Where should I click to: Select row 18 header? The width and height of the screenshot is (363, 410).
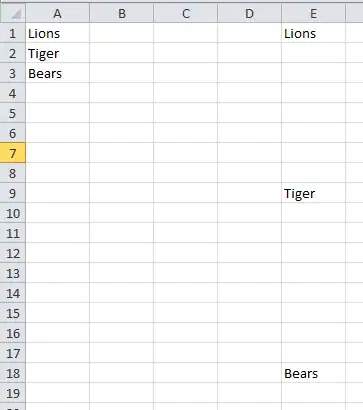click(x=13, y=373)
